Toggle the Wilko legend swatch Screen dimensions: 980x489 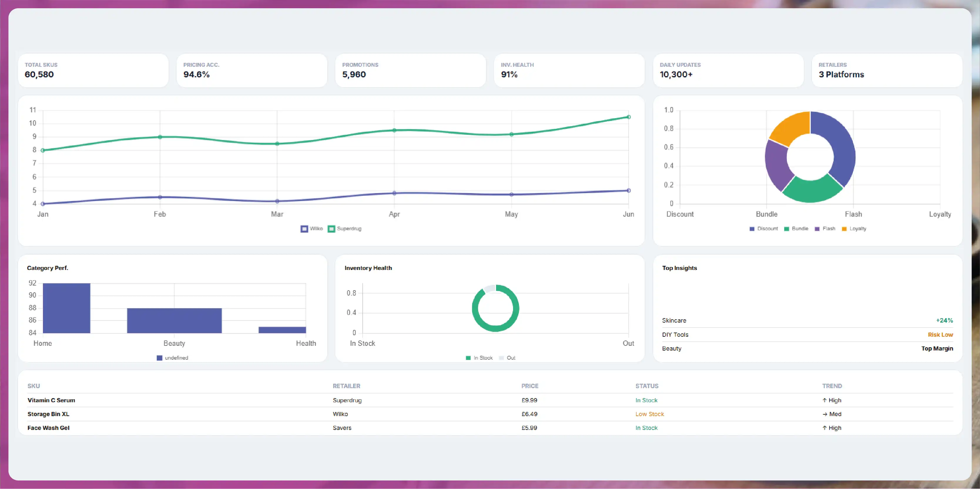[x=304, y=229]
